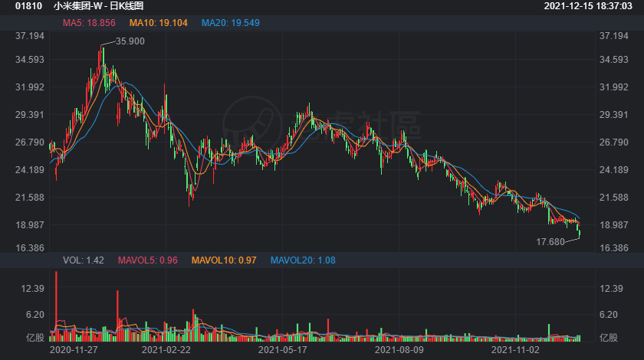This screenshot has height=360, width=644.
Task: Click the left axis price 21.588
Action: pyautogui.click(x=30, y=197)
